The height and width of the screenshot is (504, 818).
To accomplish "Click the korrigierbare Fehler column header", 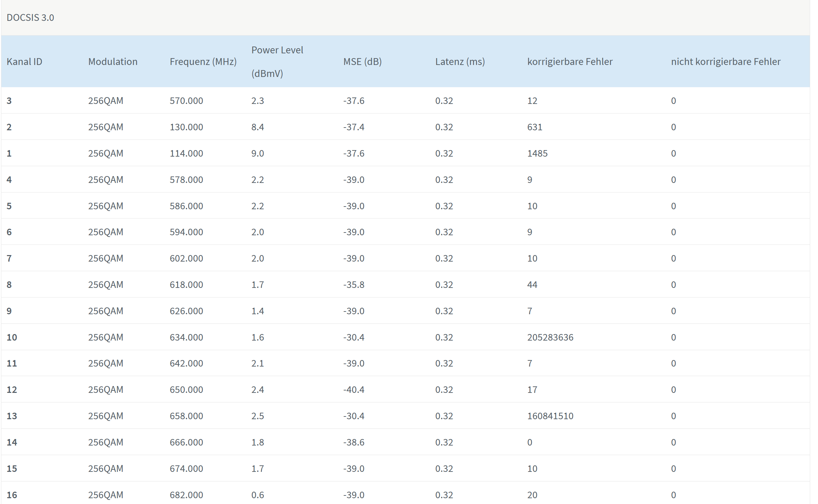I will point(570,62).
